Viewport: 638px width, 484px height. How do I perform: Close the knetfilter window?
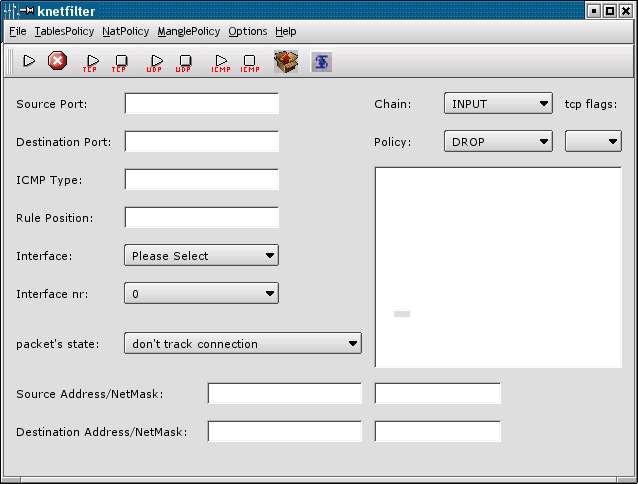point(626,11)
